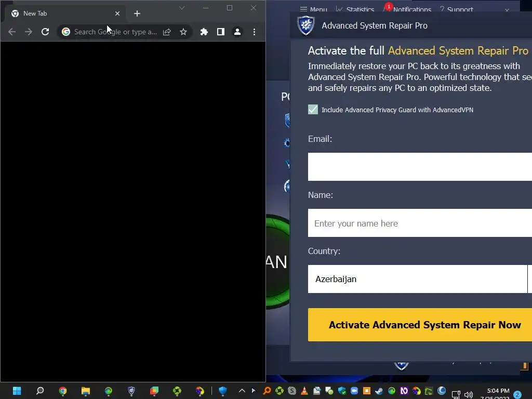Open Support in Advanced System Repair

coord(456,9)
